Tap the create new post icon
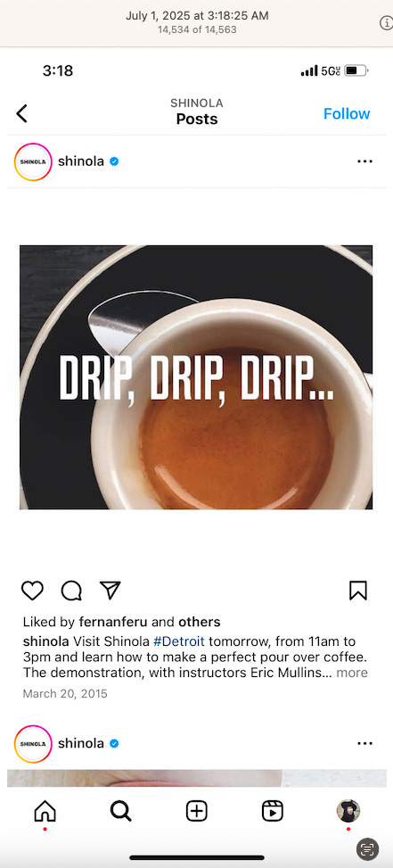This screenshot has width=393, height=868. 196,812
